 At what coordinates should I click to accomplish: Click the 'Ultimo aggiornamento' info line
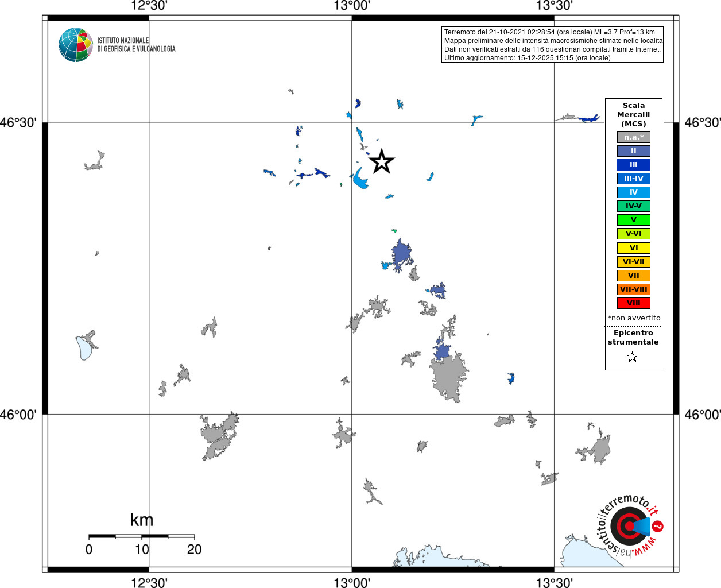[x=528, y=58]
